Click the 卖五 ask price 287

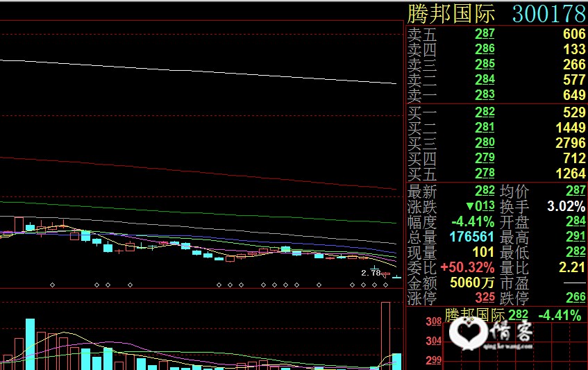pyautogui.click(x=485, y=34)
